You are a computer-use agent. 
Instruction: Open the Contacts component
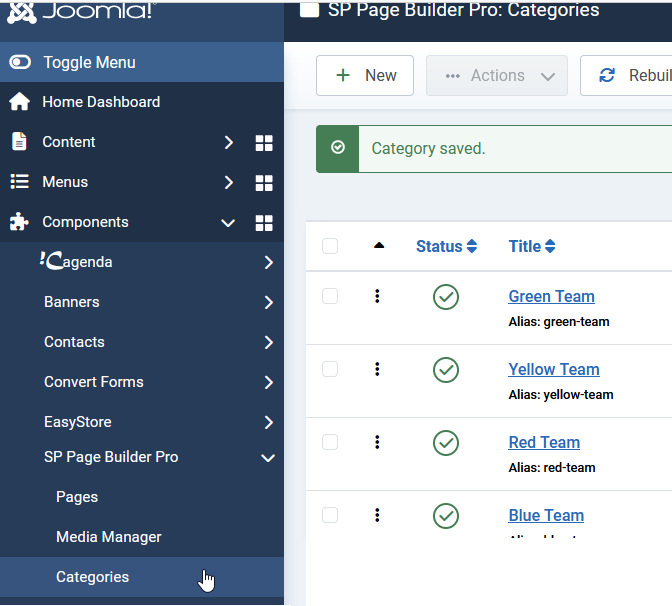tap(74, 342)
